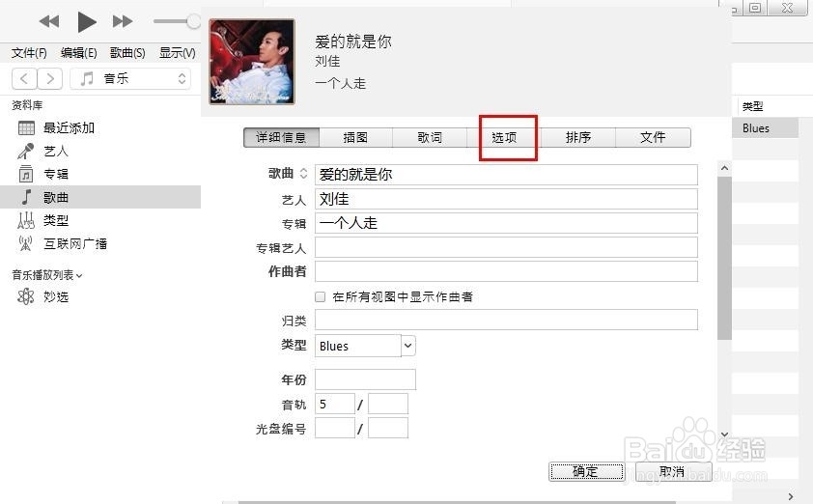Open the 编辑(E) menu

(78, 53)
